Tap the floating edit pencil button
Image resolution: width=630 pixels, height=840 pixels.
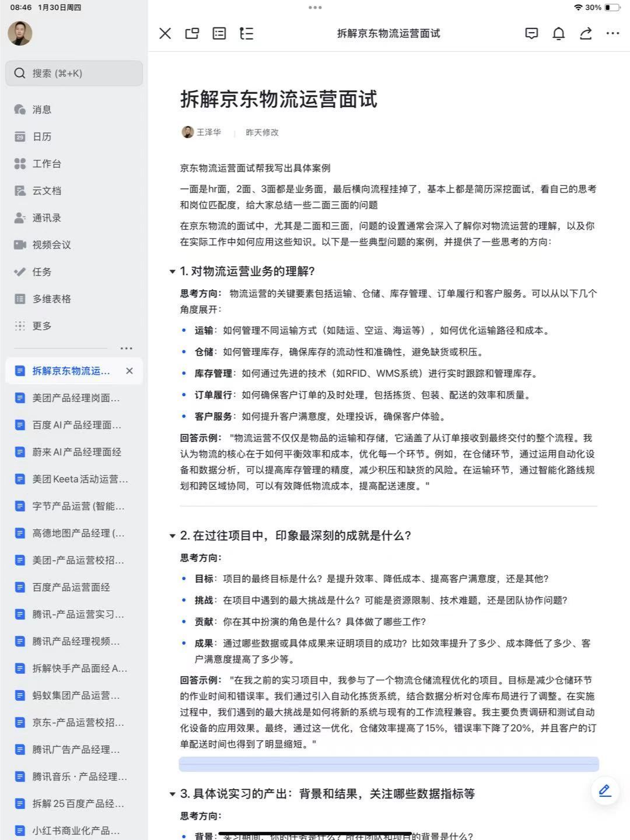click(605, 790)
